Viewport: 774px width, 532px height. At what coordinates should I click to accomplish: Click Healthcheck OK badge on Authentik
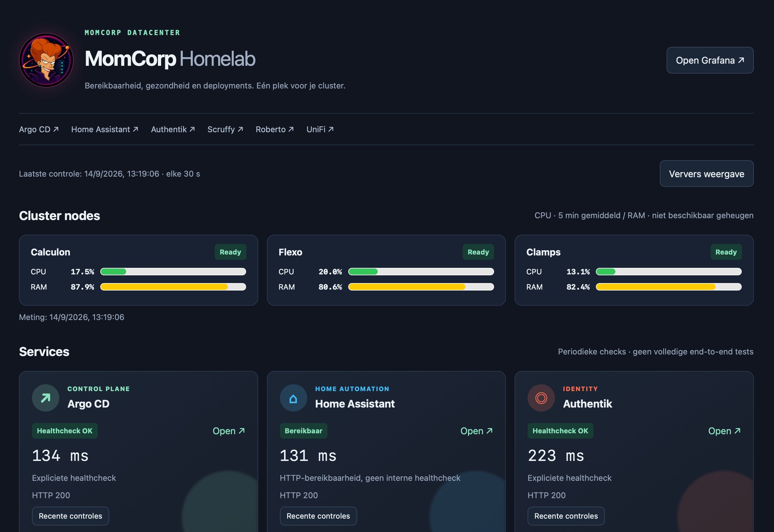tap(560, 431)
